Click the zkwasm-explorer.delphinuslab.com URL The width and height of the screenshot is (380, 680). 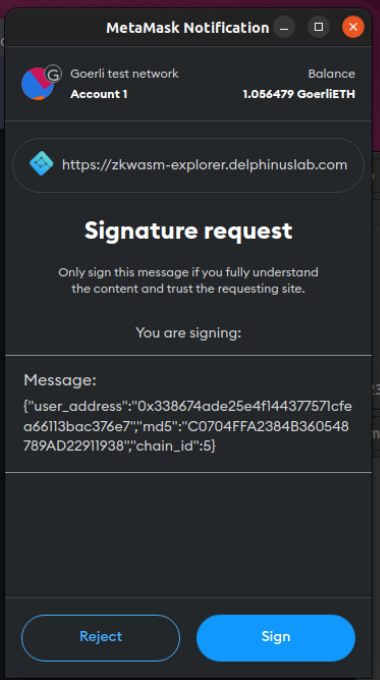click(205, 165)
